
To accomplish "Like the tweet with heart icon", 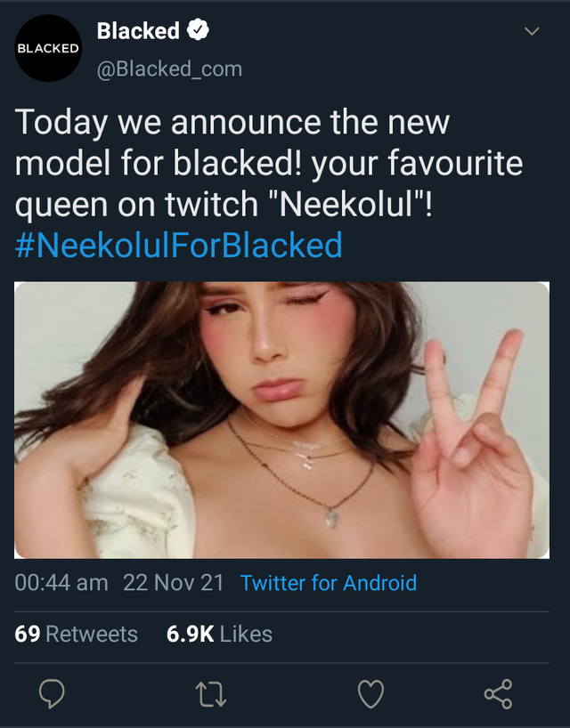I will (370, 693).
